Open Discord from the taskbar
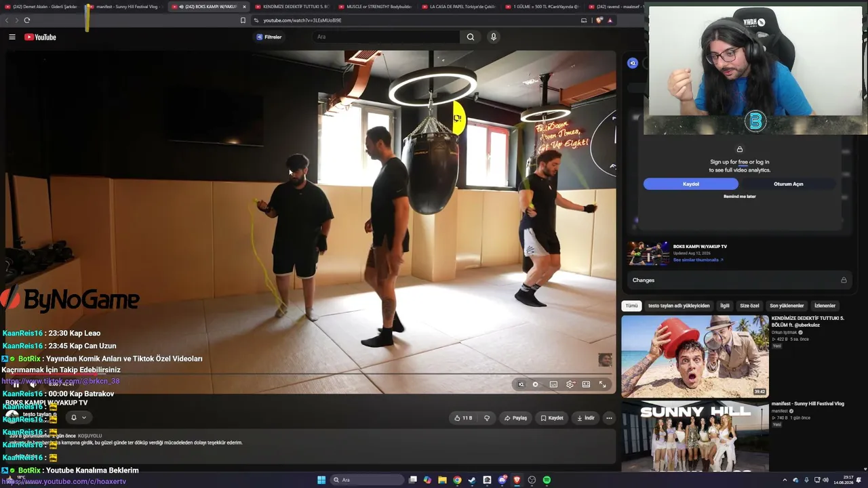This screenshot has height=488, width=868. coord(502,480)
